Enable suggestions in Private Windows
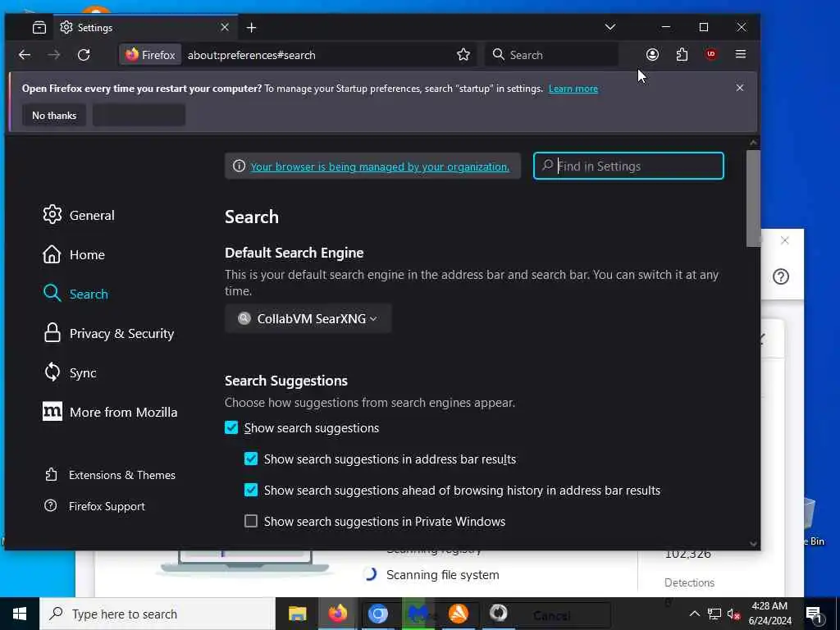Viewport: 840px width, 630px height. (x=251, y=521)
